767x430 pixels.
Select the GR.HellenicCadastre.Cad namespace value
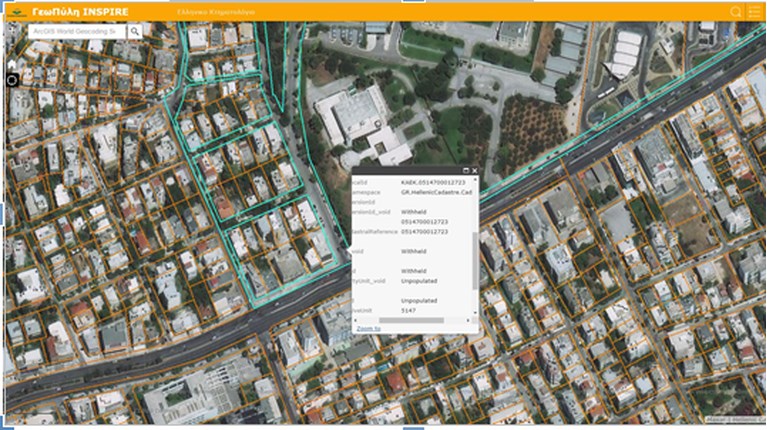point(436,193)
